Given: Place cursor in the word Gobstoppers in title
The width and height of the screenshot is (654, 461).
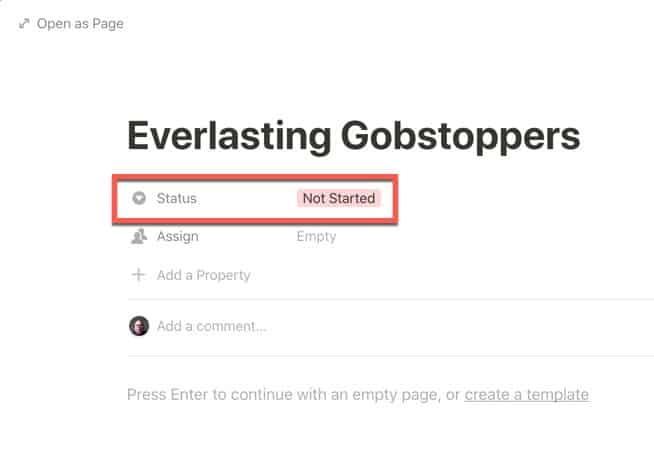Looking at the screenshot, I should [x=460, y=136].
